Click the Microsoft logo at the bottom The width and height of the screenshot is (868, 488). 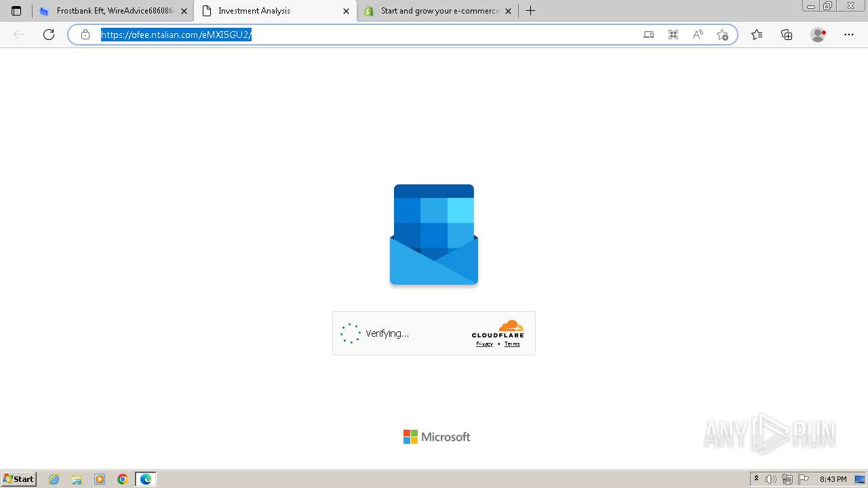click(x=437, y=437)
